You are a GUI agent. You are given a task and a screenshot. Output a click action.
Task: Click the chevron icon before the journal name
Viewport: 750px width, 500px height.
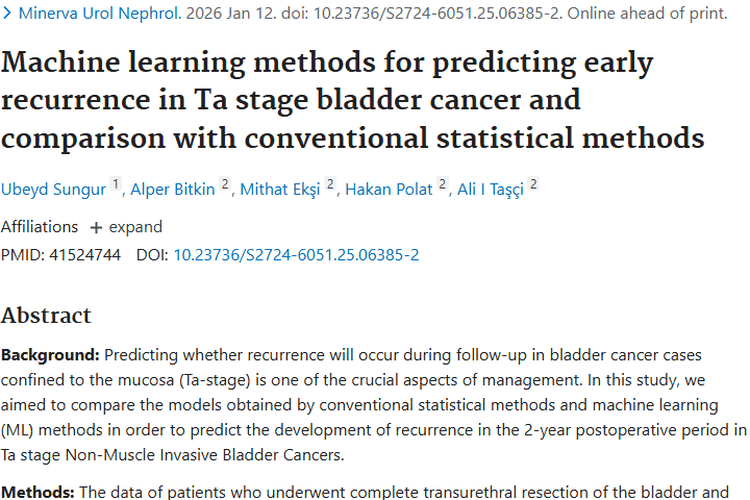pos(7,15)
